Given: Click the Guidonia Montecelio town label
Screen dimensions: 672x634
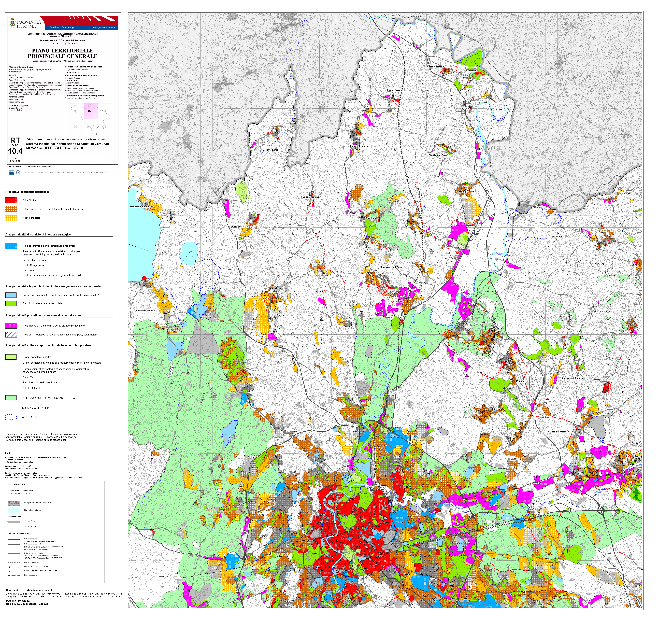Looking at the screenshot, I should (x=558, y=432).
